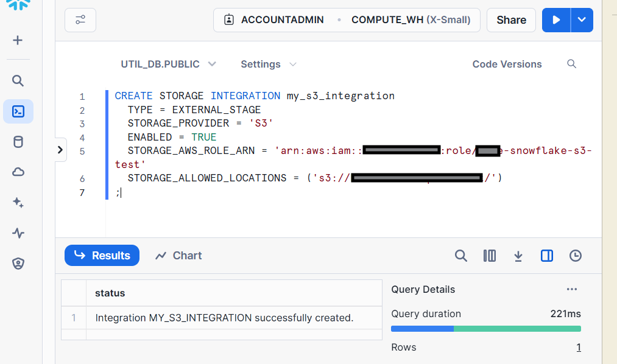Open the Data database icon in sidebar

[x=18, y=142]
